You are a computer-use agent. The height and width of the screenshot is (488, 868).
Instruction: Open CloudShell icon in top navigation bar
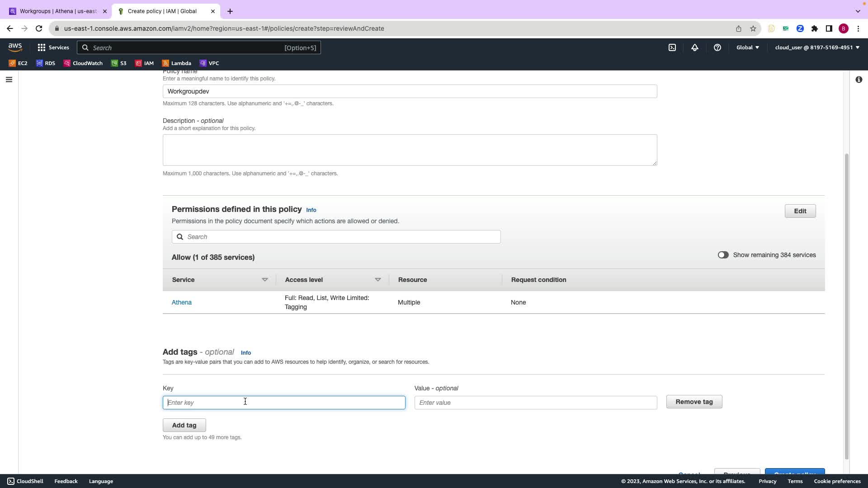coord(672,47)
